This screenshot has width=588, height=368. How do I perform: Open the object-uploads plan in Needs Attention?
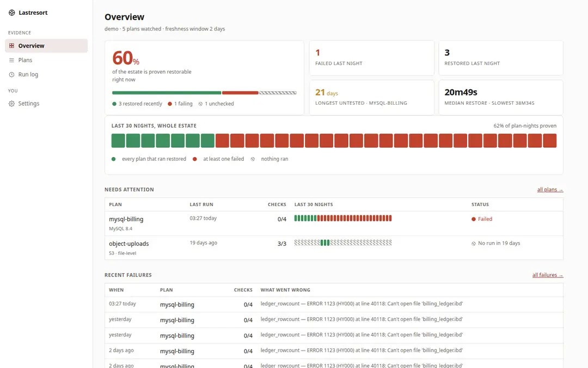(128, 244)
